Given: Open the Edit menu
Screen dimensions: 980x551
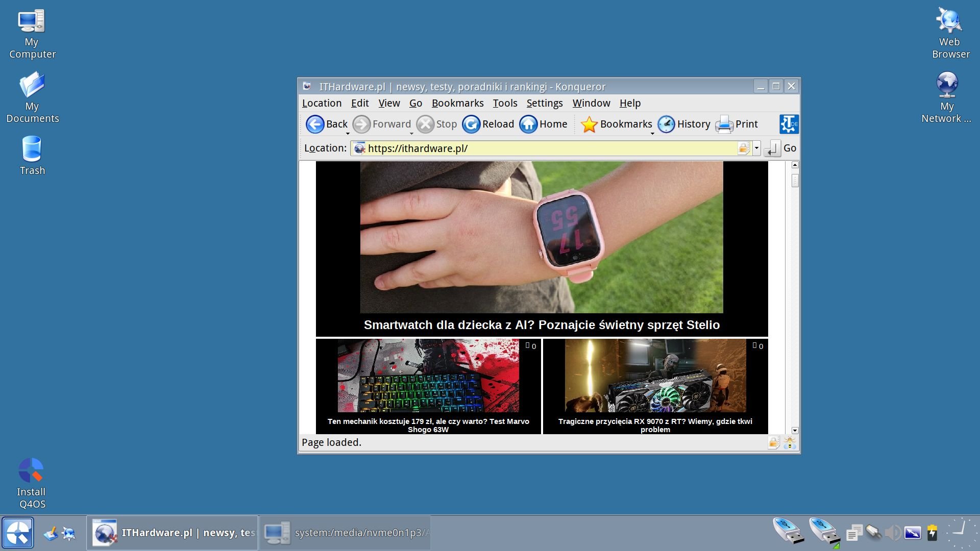Looking at the screenshot, I should tap(360, 103).
